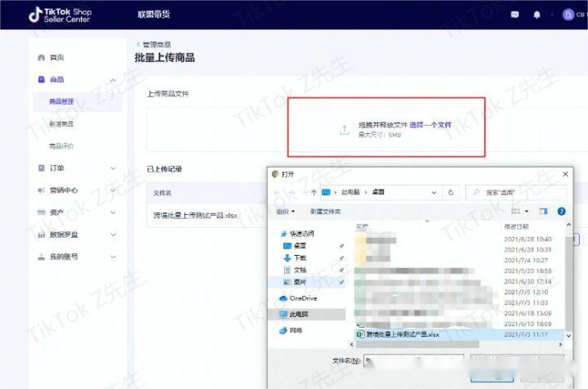
Task: Click the 订单 sidebar icon
Action: [x=42, y=168]
